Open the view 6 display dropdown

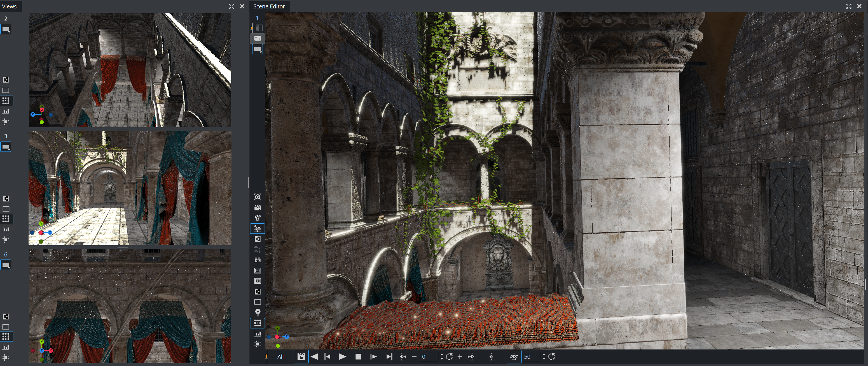(x=6, y=265)
